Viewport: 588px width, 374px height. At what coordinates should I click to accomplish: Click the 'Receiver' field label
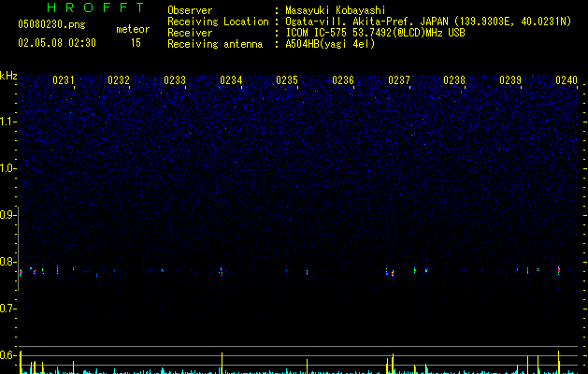click(x=190, y=33)
